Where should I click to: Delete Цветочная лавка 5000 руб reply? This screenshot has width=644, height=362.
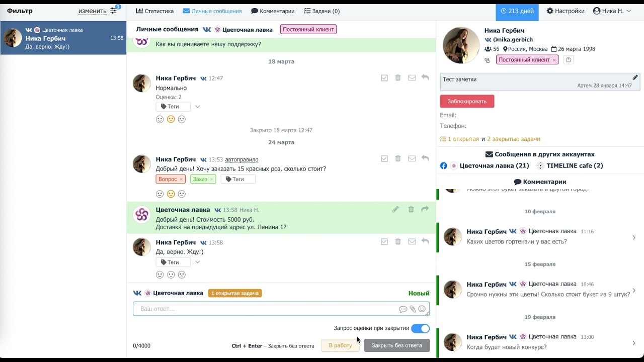coord(411,209)
